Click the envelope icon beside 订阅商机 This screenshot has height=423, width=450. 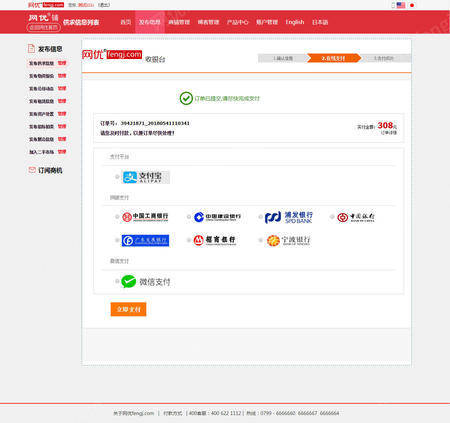(x=32, y=170)
